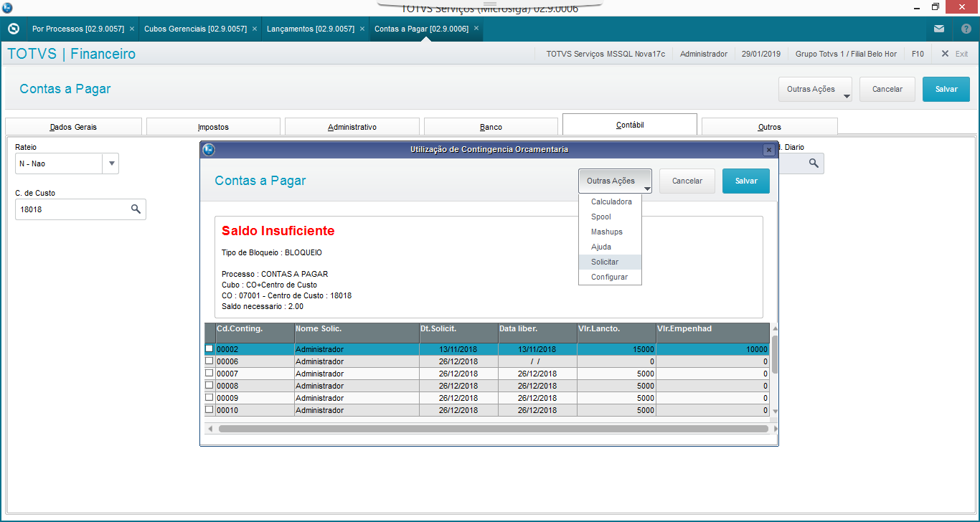Viewport: 980px width, 522px height.
Task: Click TOTVS Serviços MSSQL Nova17c label
Action: tap(606, 54)
